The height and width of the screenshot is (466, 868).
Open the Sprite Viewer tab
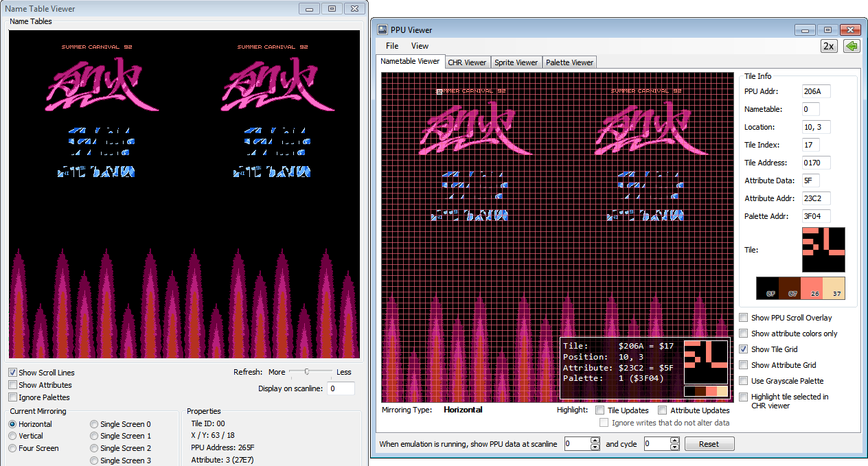click(516, 62)
